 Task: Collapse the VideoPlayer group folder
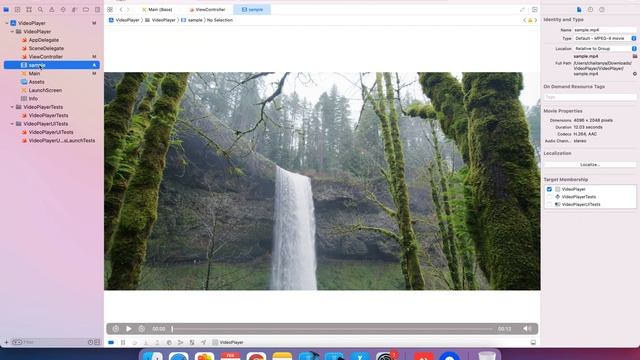pos(12,31)
